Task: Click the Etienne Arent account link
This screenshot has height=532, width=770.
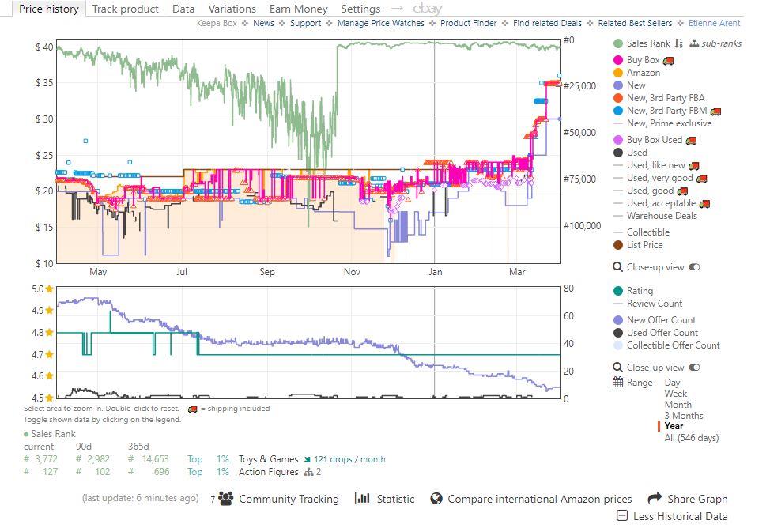Action: click(714, 23)
